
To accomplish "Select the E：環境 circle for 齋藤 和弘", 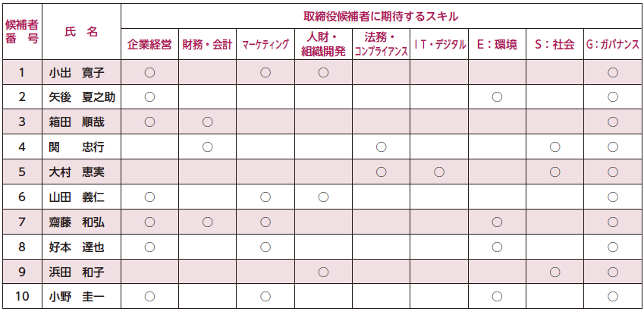I will tap(497, 222).
